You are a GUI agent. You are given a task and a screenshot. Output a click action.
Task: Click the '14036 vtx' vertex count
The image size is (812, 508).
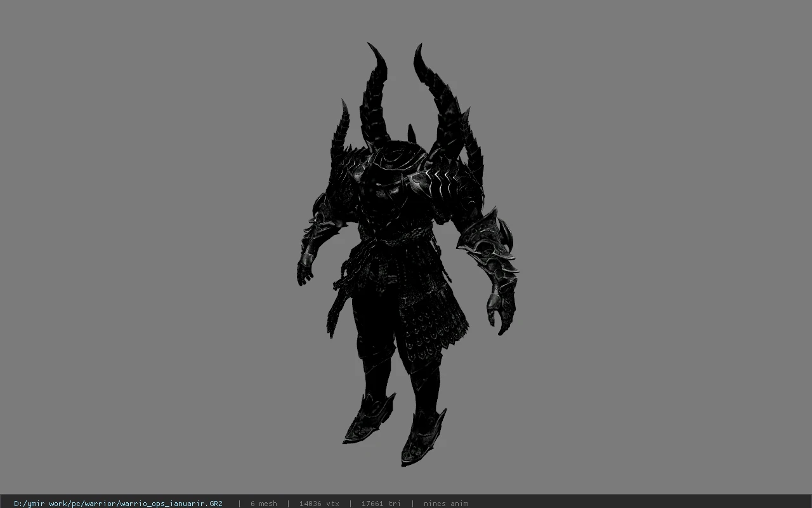click(319, 504)
